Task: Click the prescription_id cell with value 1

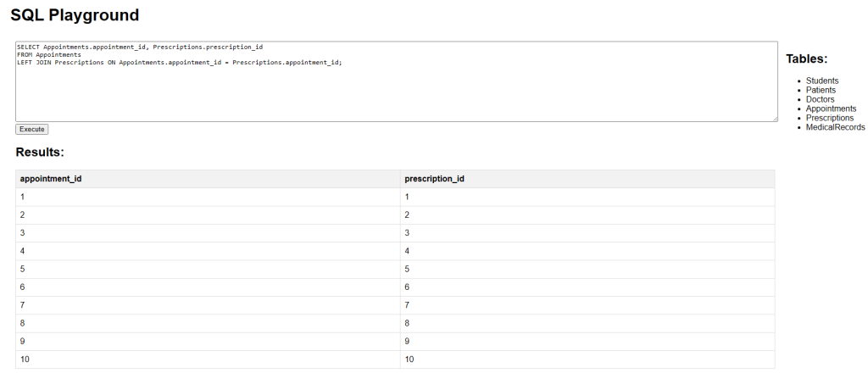Action: click(587, 198)
